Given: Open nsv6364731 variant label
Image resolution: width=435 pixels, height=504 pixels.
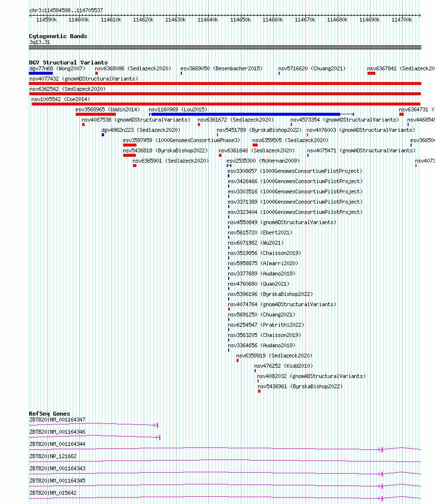Looking at the screenshot, I should click(416, 109).
